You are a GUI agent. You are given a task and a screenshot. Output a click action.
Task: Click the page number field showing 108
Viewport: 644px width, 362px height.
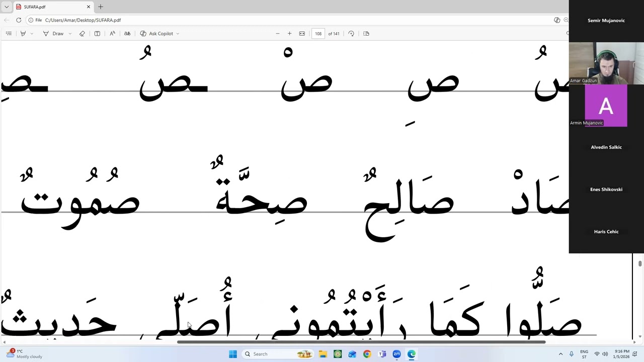318,33
